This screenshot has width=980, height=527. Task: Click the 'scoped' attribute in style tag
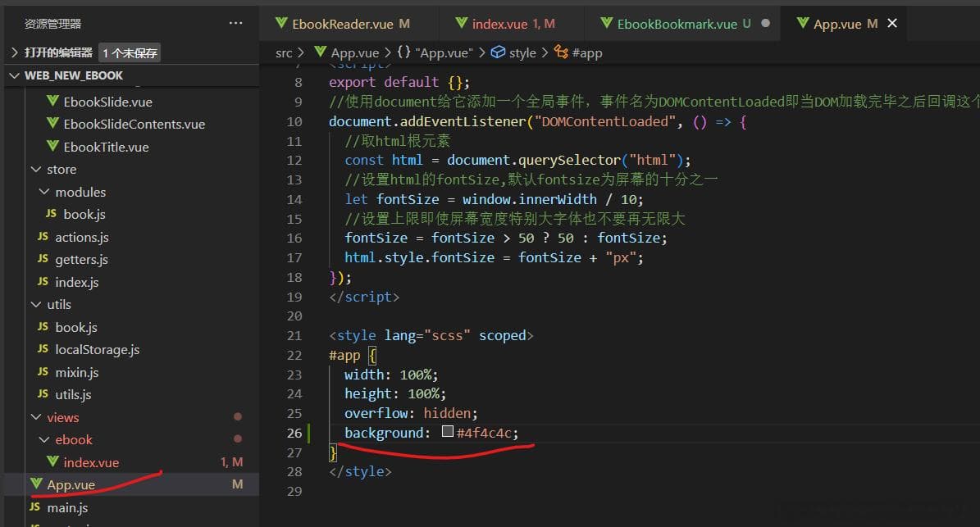click(x=502, y=335)
